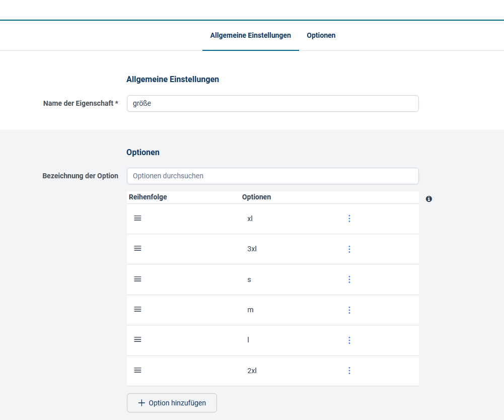Click the drag handle for option l
The image size is (504, 420).
click(137, 339)
